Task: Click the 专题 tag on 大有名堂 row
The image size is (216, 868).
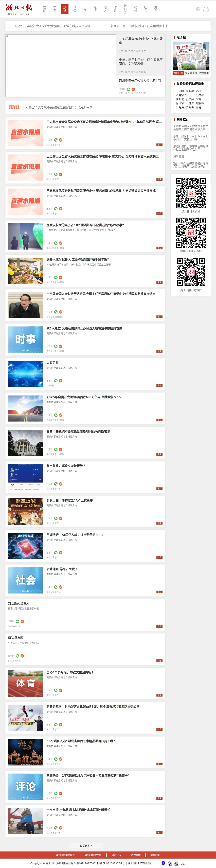Action: point(159,385)
